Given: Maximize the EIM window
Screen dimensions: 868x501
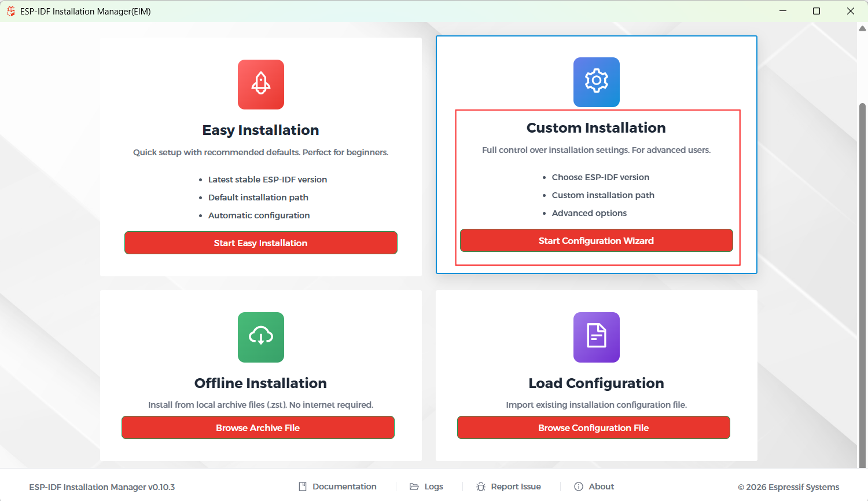Looking at the screenshot, I should click(x=816, y=11).
